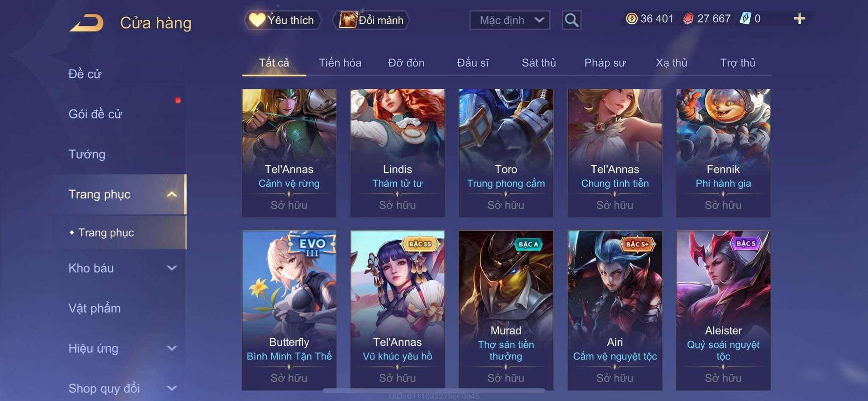Tap the gold coin balance icon

[x=632, y=19]
